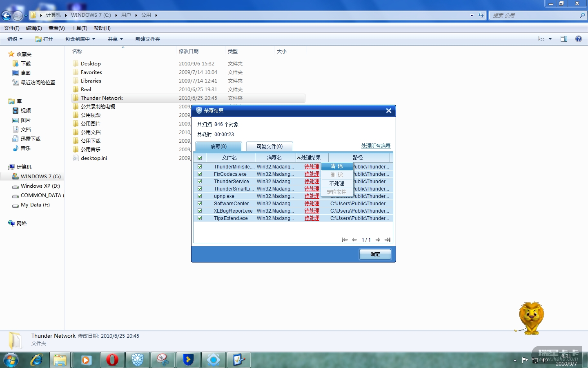Viewport: 588px width, 368px height.
Task: Go to the previous results page
Action: point(354,240)
